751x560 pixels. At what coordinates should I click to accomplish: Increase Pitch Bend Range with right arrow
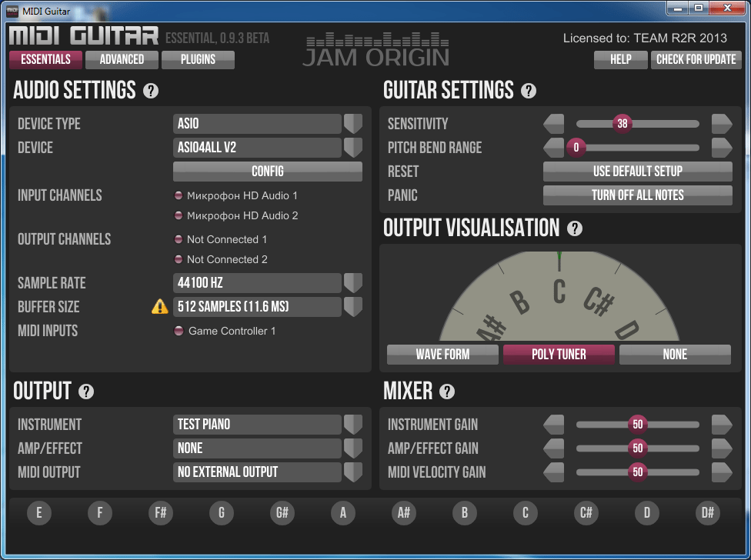[x=722, y=148]
